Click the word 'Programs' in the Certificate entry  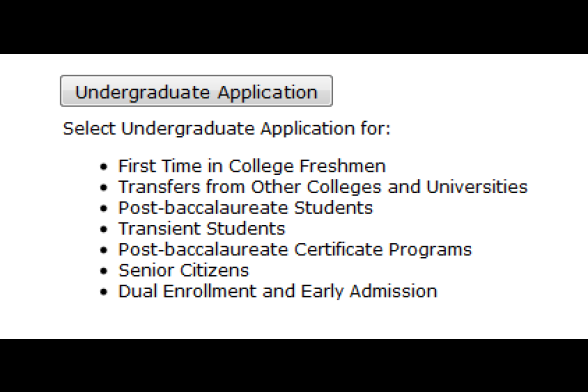point(430,250)
